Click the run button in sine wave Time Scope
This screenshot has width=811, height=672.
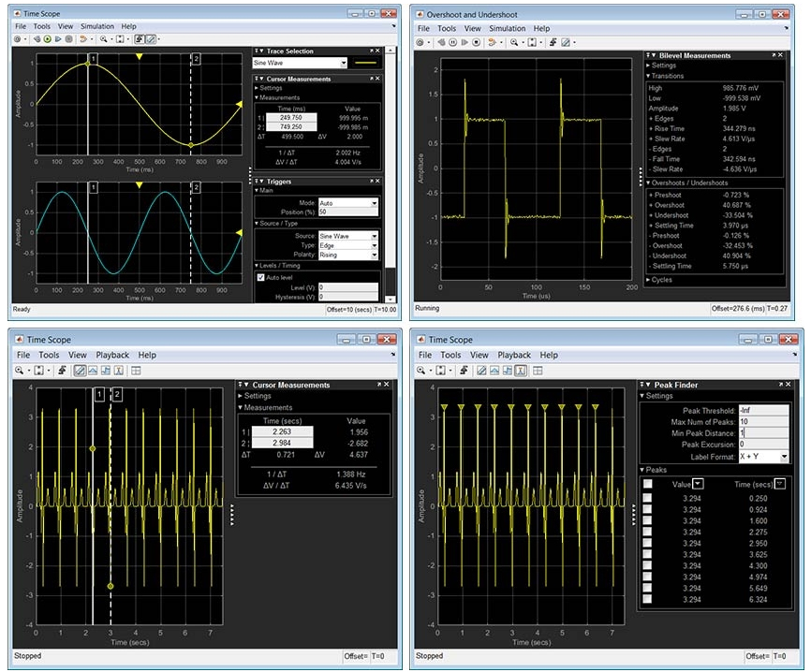[46, 39]
